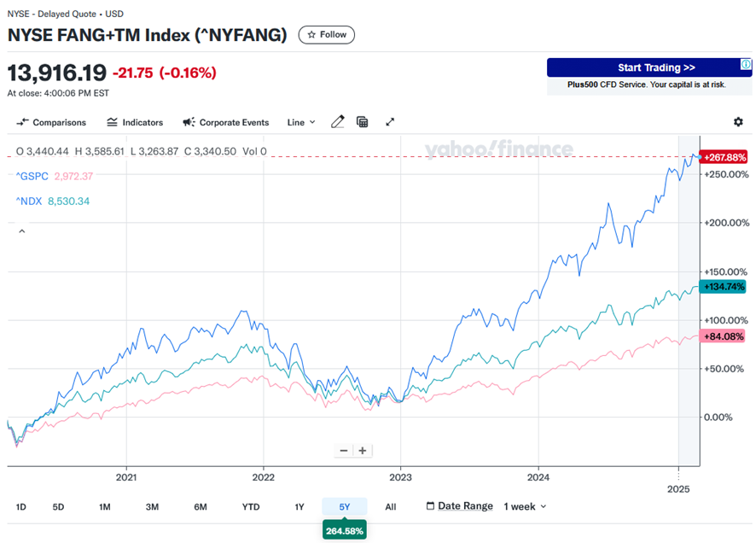
Task: Click the 2023 x-axis label
Action: (401, 477)
